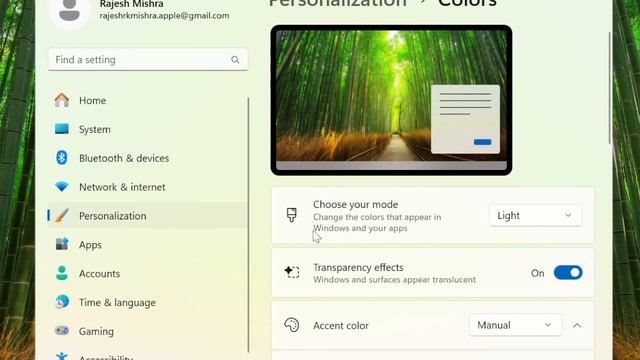Click the Choose your mode brush icon
Viewport: 640px width, 360px height.
pyautogui.click(x=291, y=215)
